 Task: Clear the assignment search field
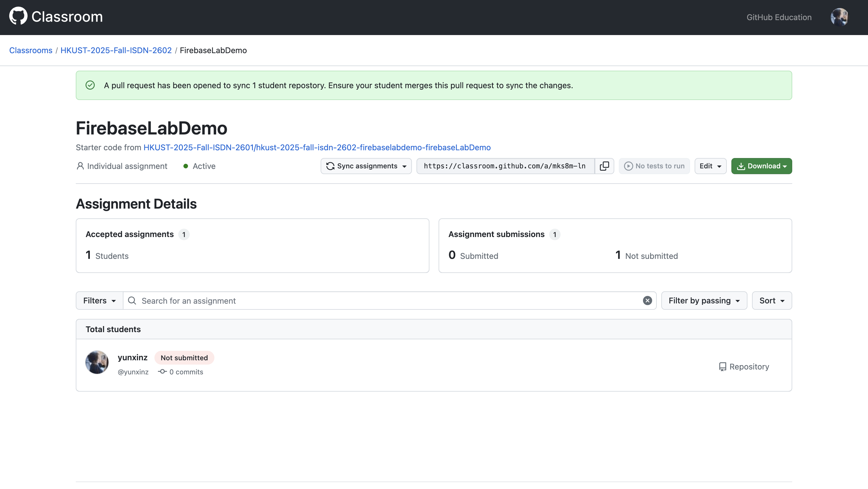pyautogui.click(x=647, y=301)
